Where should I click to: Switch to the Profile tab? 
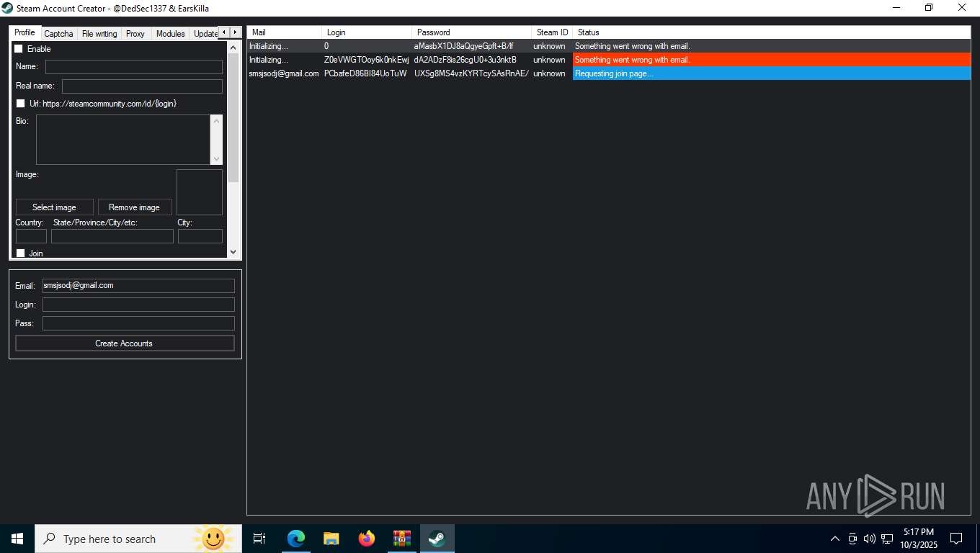(24, 33)
